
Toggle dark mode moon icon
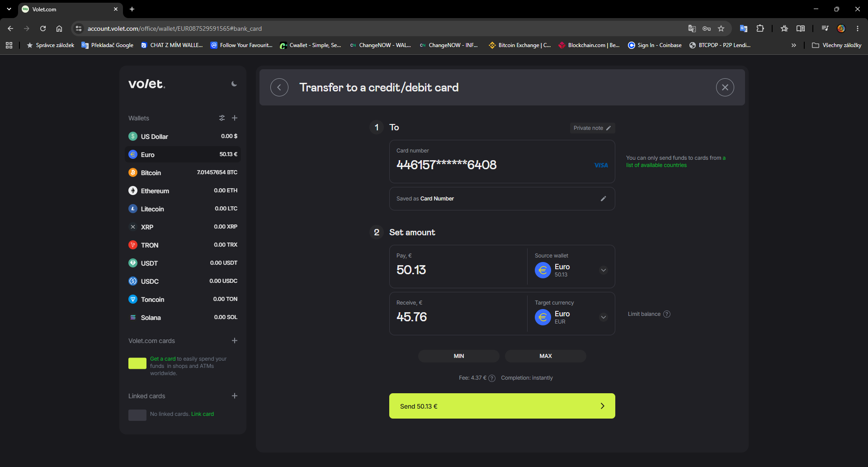[234, 84]
